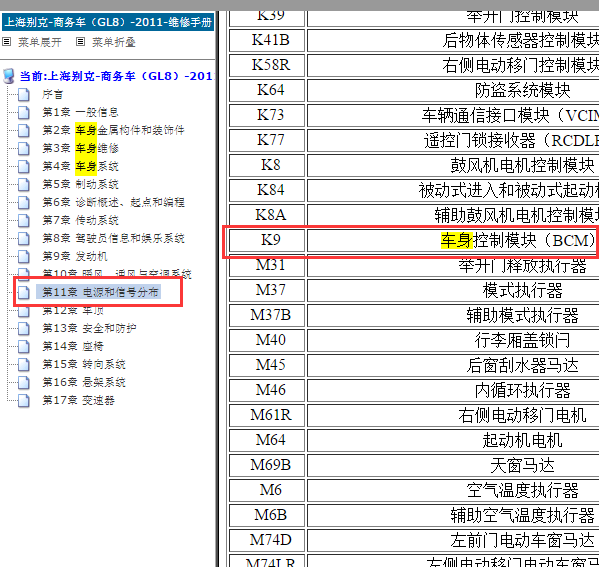Open 第6章 诊断概述、起点和编程
599x567 pixels.
[113, 202]
